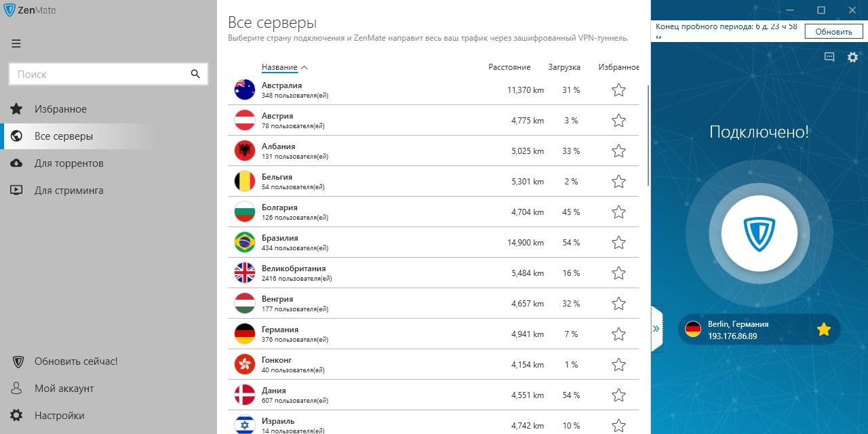Screen dimensions: 868x434
Task: Click the Germany flag icon in the list
Action: coord(244,334)
